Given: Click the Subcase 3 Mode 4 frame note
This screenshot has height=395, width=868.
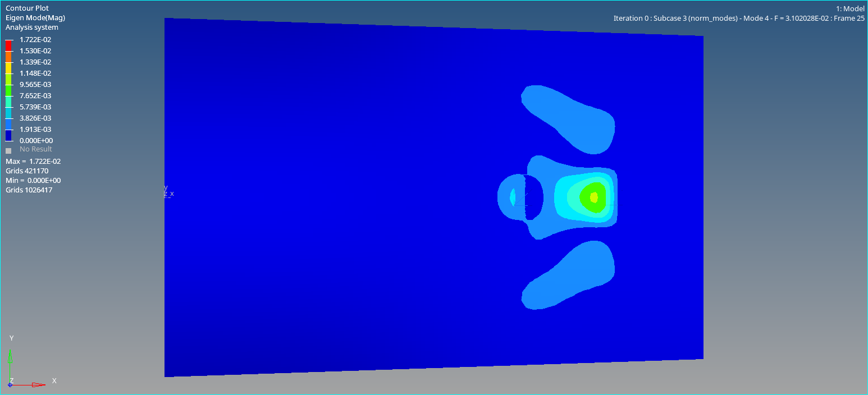Looking at the screenshot, I should click(x=738, y=19).
